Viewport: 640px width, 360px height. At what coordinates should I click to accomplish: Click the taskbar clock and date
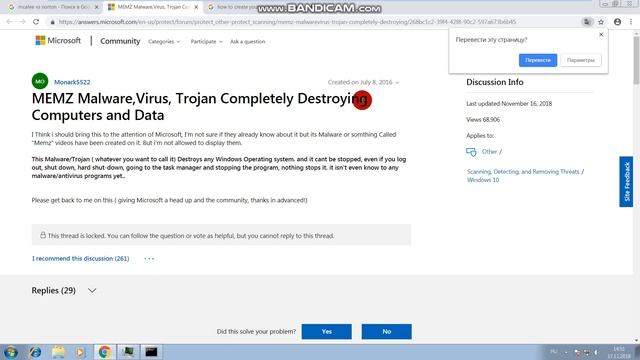pos(619,352)
